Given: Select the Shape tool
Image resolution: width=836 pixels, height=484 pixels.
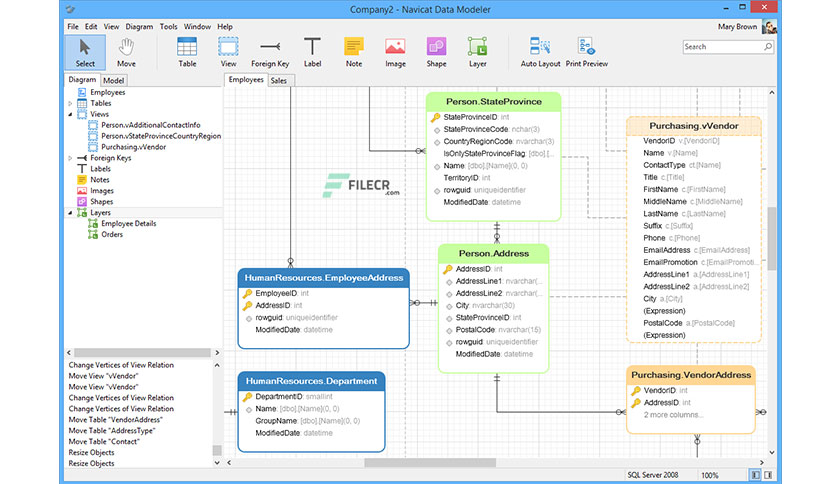Looking at the screenshot, I should (x=436, y=52).
